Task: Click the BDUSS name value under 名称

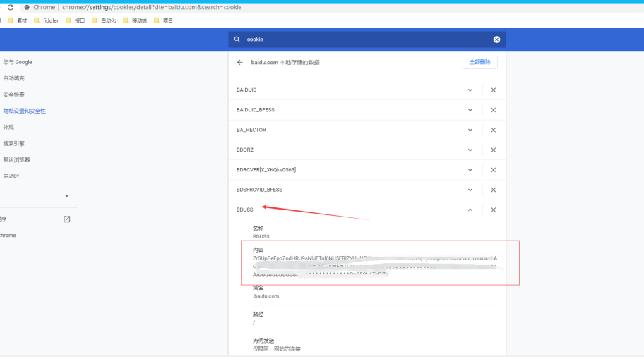Action: click(x=261, y=237)
